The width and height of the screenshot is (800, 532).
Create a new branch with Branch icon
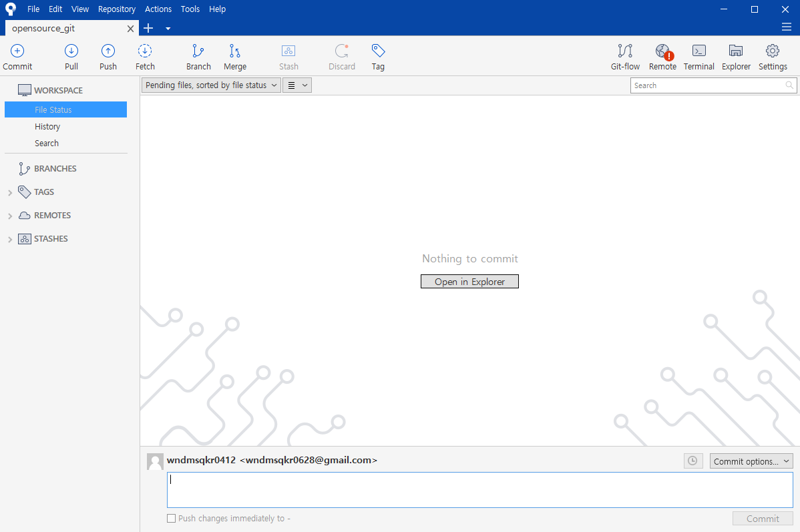[x=198, y=51]
